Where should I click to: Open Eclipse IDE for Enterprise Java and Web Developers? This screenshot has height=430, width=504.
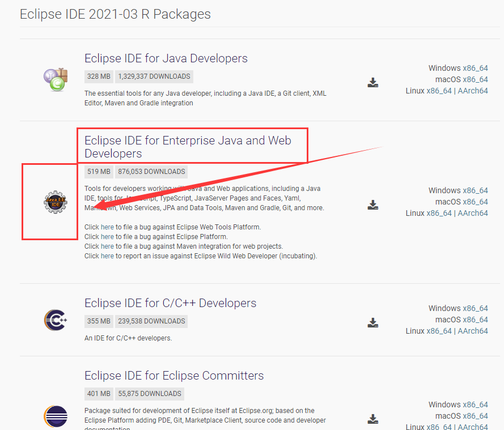188,147
